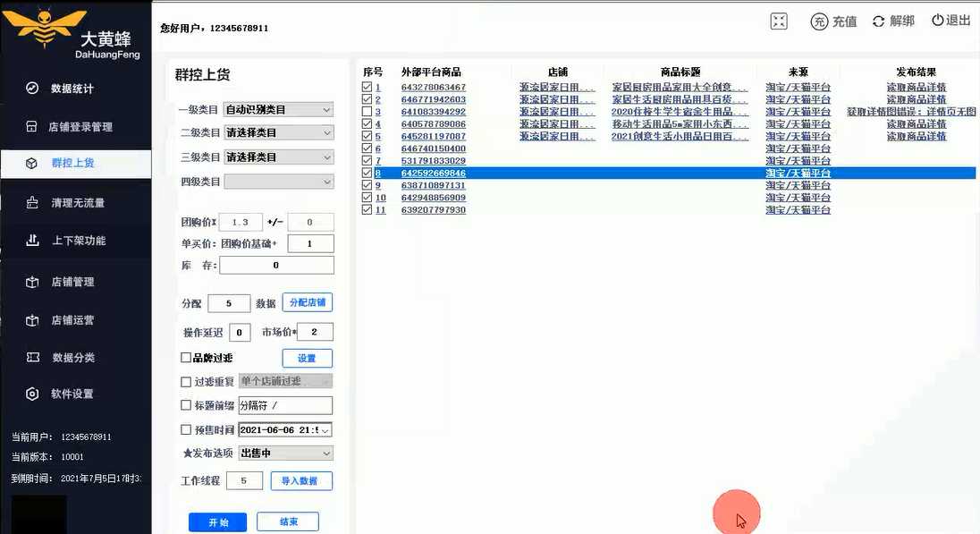Viewport: 980px width, 534px height.
Task: Click the 分配店铺 allocate shops button
Action: point(307,301)
